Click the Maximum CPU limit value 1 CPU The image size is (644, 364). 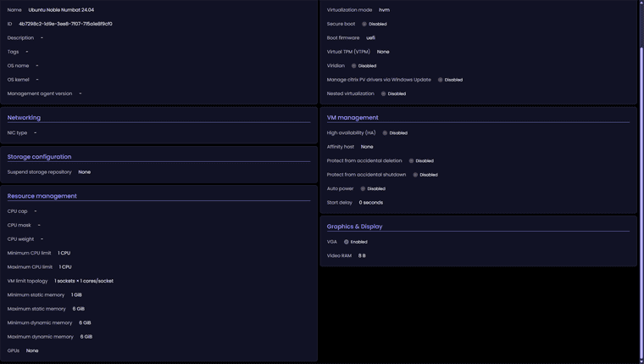click(x=65, y=267)
